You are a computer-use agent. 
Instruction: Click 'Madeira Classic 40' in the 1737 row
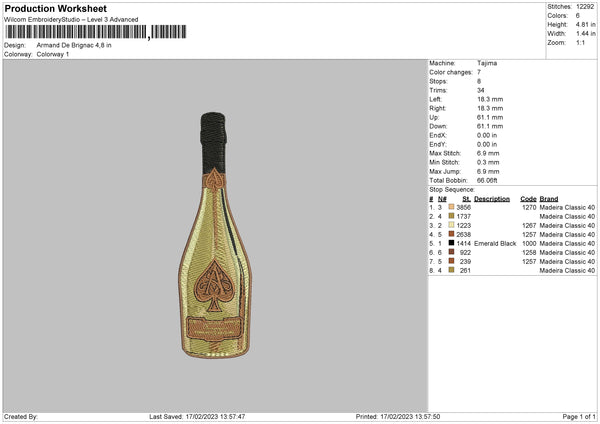pos(567,216)
